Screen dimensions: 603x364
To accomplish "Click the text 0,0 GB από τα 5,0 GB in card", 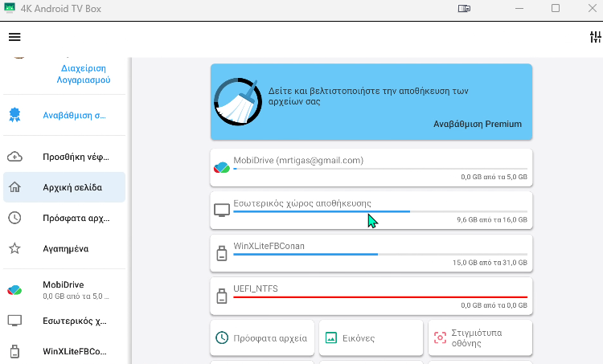I will click(x=494, y=177).
